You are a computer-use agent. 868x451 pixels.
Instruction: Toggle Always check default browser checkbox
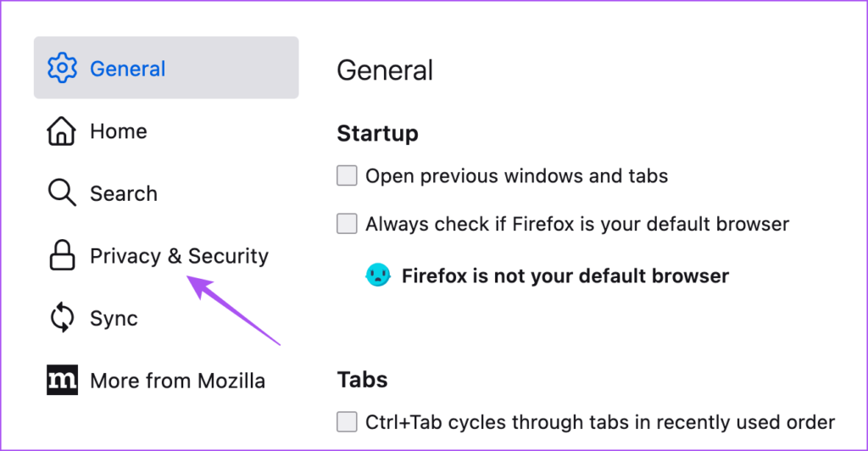347,225
